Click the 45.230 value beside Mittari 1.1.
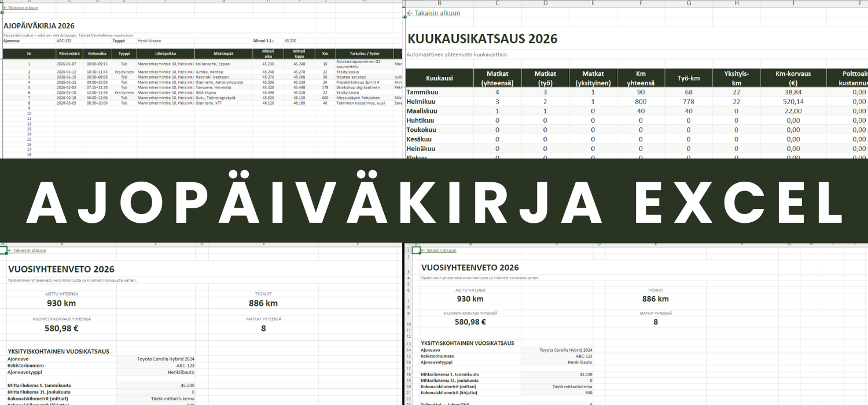The image size is (868, 405). (x=290, y=41)
